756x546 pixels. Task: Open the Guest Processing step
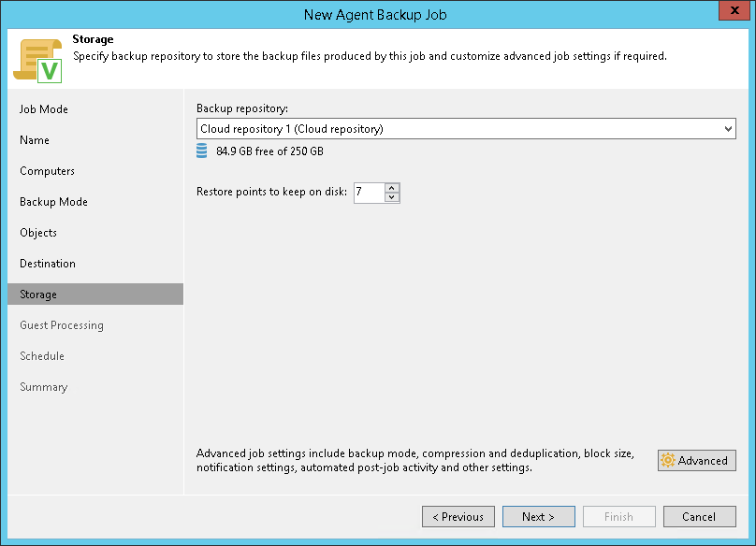pyautogui.click(x=62, y=325)
